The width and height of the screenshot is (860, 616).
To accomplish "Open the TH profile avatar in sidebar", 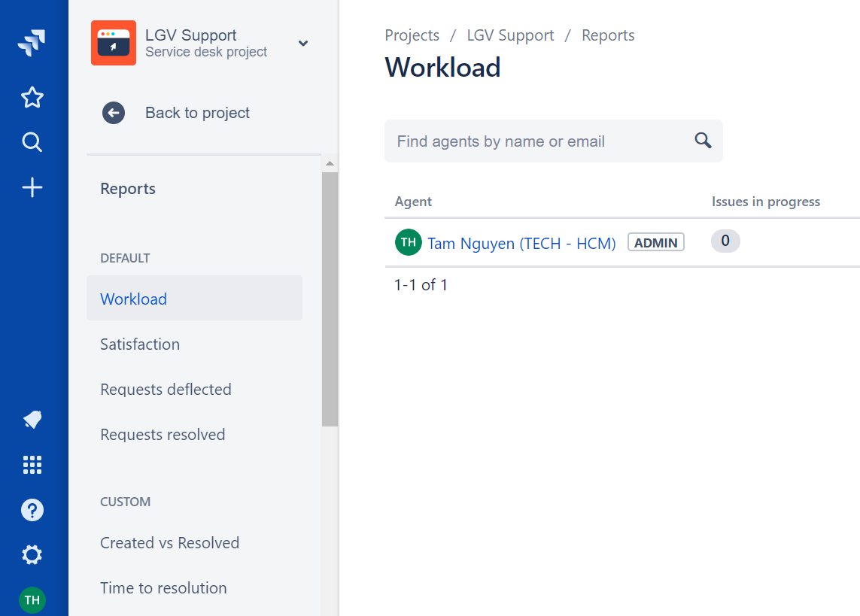I will [x=32, y=599].
